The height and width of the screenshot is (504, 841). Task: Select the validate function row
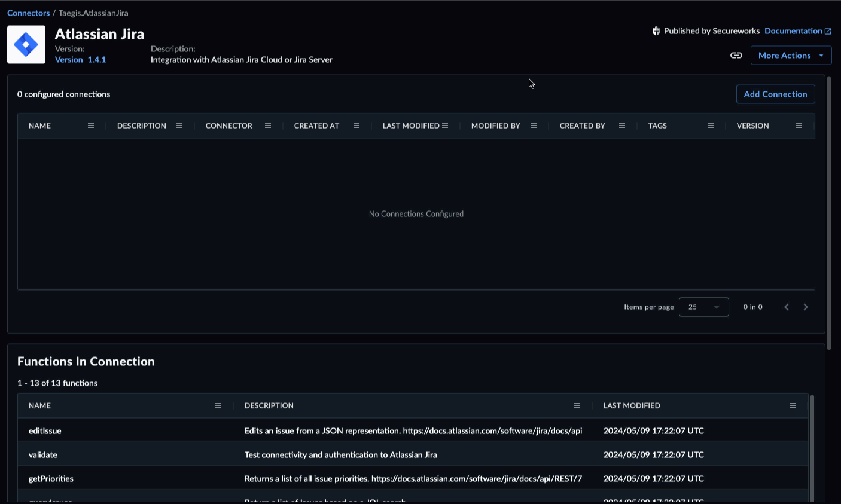pos(413,454)
